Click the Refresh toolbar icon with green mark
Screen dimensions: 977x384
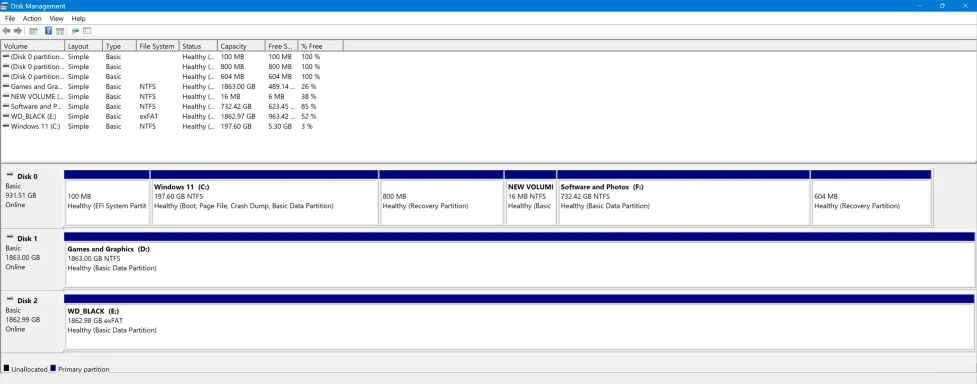click(75, 31)
